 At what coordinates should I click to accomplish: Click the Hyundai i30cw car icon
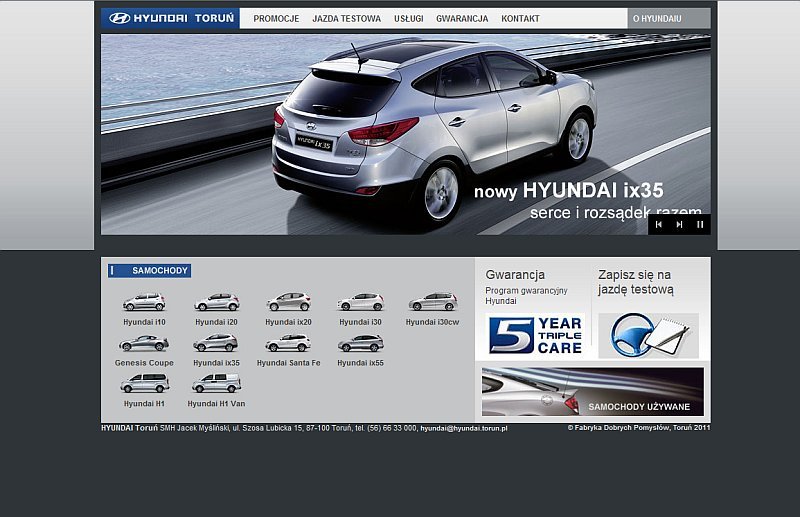click(x=433, y=302)
